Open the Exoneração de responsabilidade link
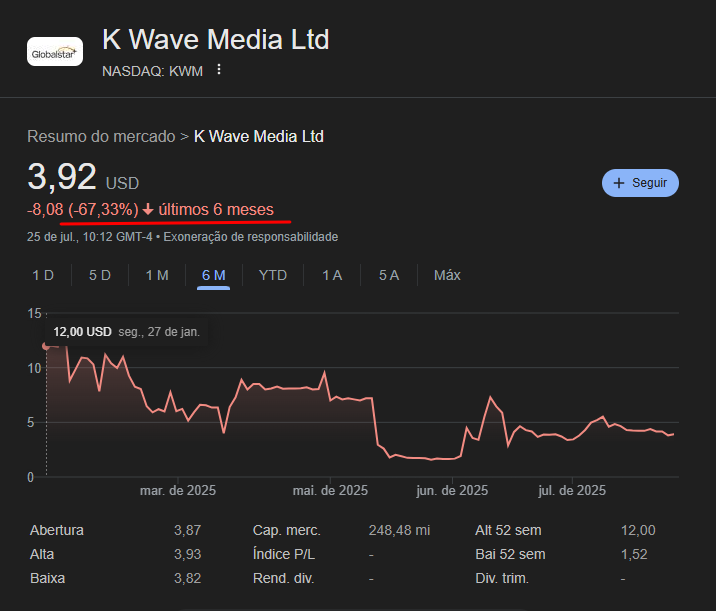This screenshot has width=716, height=611. coord(251,237)
